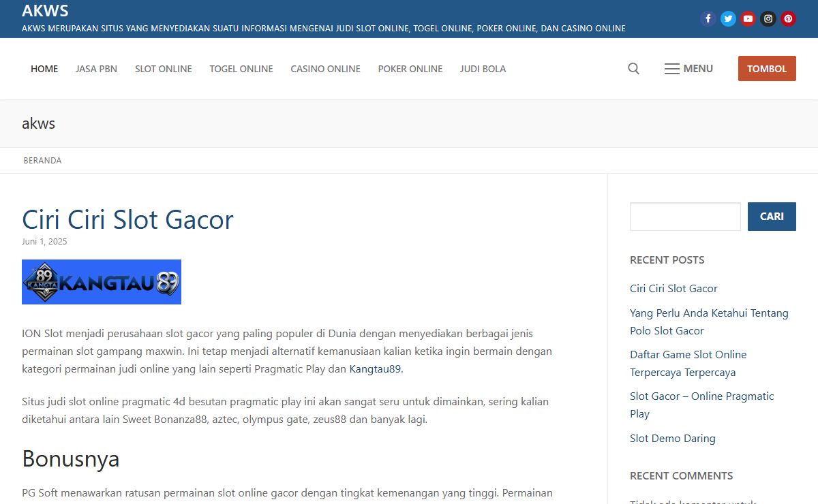Image resolution: width=818 pixels, height=504 pixels.
Task: Open Slot Demo Daring post
Action: [673, 439]
